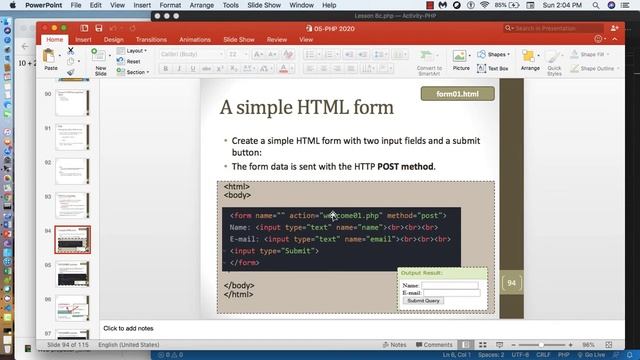The height and width of the screenshot is (360, 640).
Task: Click the zoom in plus icon
Action: coord(571,345)
